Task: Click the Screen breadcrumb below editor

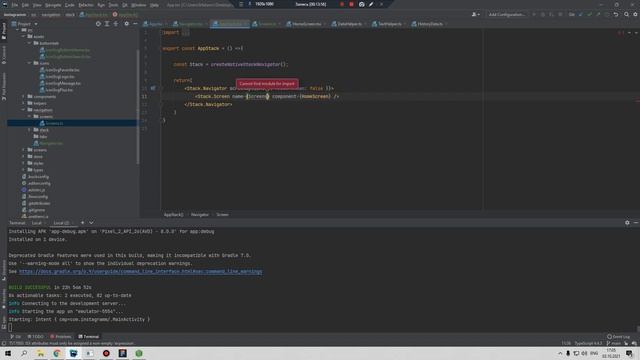Action: 222,215
